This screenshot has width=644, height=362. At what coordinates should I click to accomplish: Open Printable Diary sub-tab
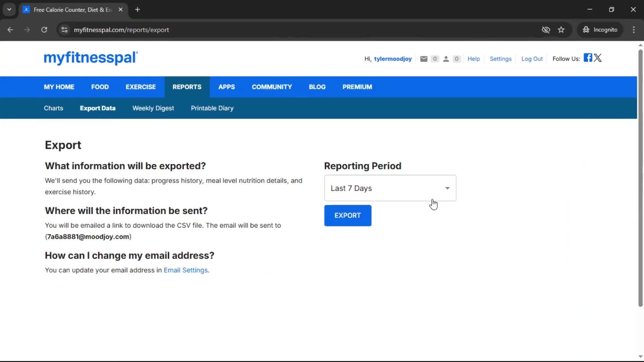point(212,108)
